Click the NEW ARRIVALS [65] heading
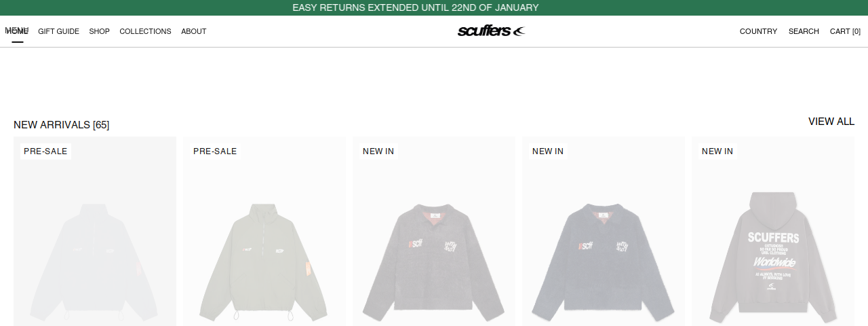 coord(61,125)
